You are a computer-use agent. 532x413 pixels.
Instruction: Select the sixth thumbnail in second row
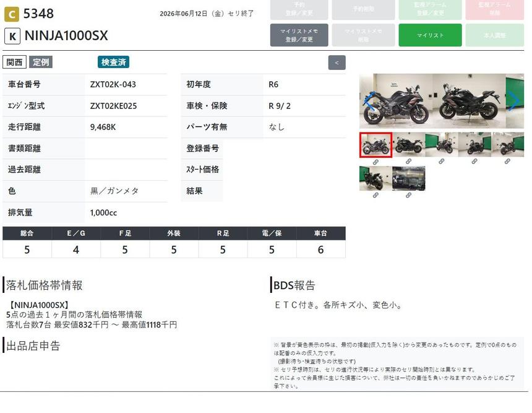pos(376,178)
